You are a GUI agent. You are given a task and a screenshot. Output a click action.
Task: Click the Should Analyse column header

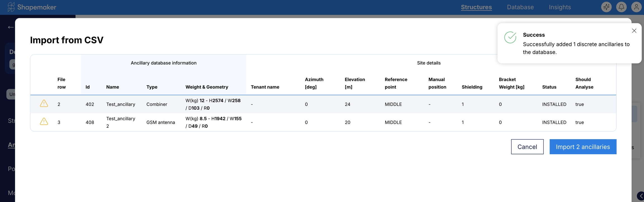pos(584,83)
